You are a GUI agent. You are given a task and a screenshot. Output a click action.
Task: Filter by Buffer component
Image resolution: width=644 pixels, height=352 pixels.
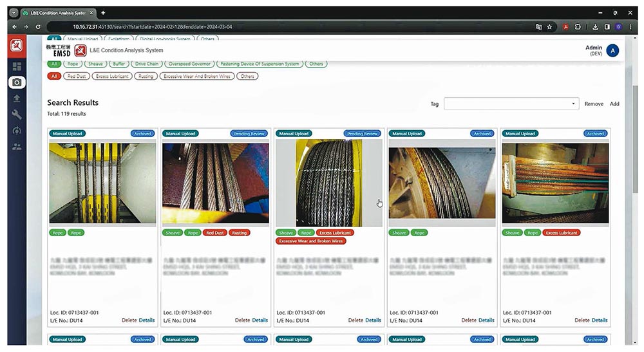(x=119, y=64)
